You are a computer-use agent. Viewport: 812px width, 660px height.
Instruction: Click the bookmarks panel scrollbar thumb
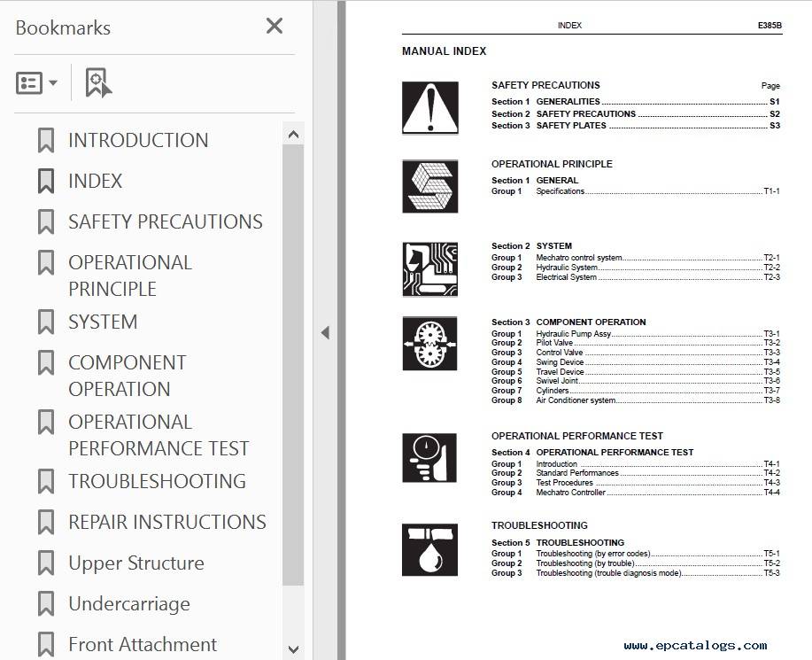coord(293,365)
